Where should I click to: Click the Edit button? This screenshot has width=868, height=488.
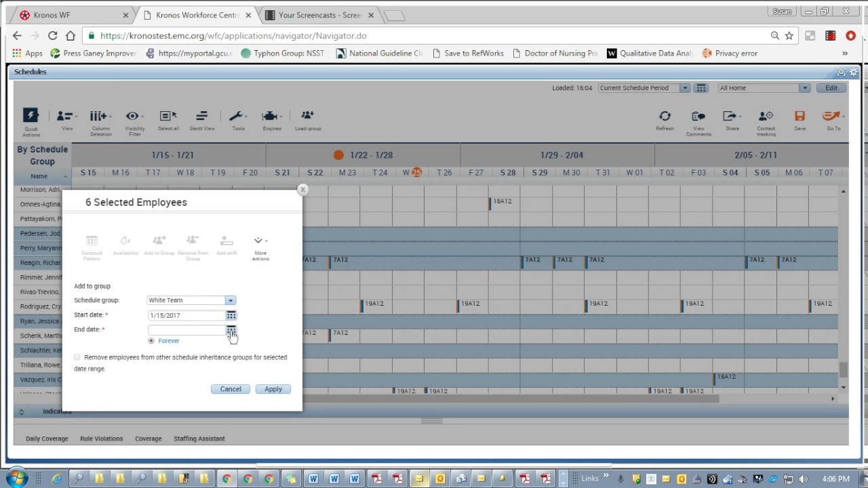pos(831,88)
